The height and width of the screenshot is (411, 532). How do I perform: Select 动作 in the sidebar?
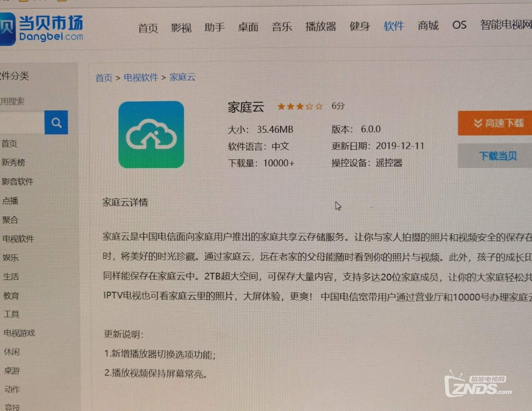pos(12,389)
